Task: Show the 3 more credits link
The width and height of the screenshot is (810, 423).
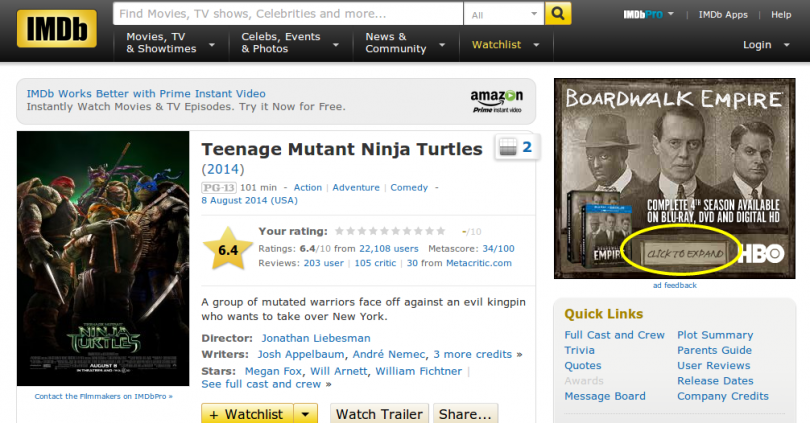Action: 473,354
